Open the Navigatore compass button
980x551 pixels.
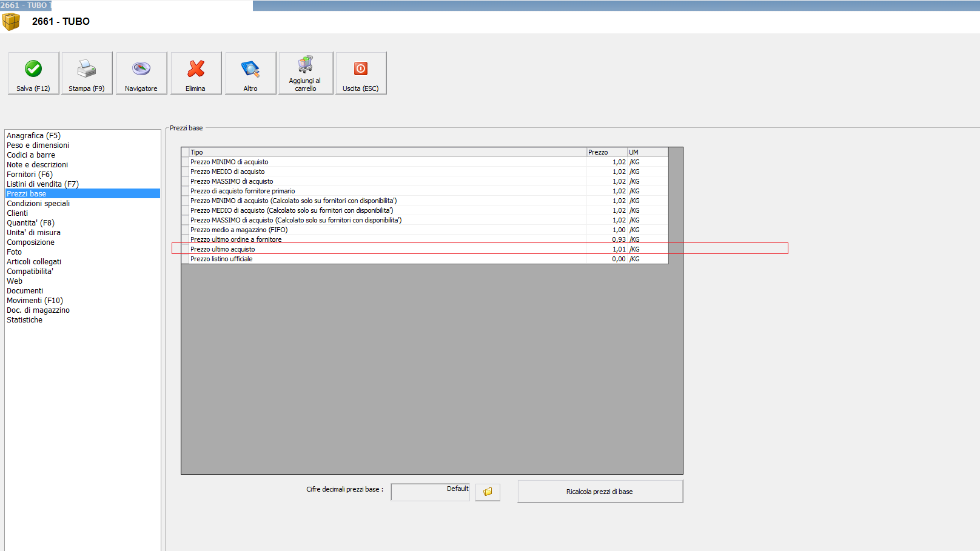pyautogui.click(x=141, y=73)
